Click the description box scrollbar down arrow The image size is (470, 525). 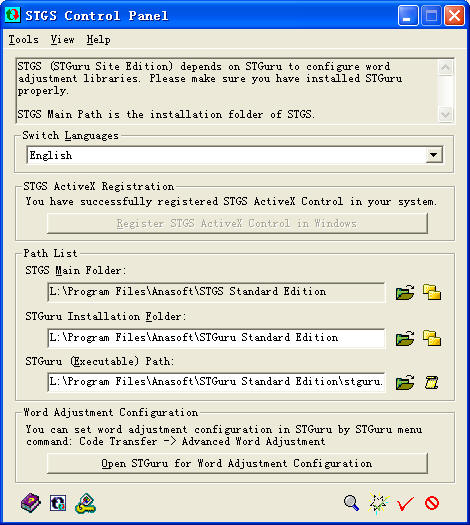point(446,115)
